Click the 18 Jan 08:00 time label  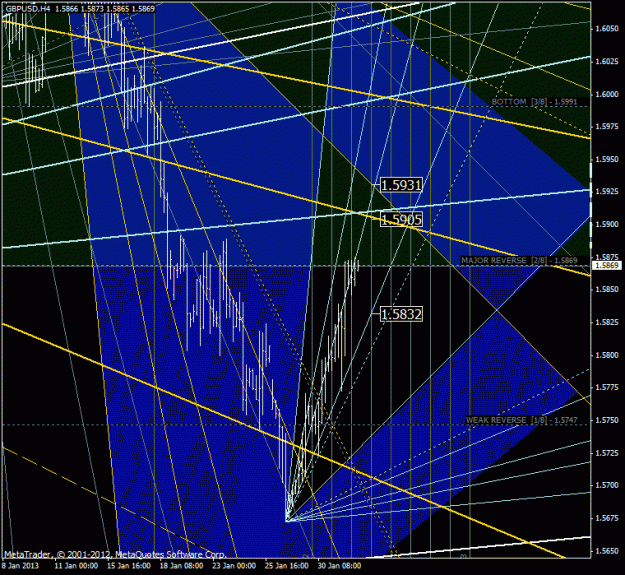[181, 566]
